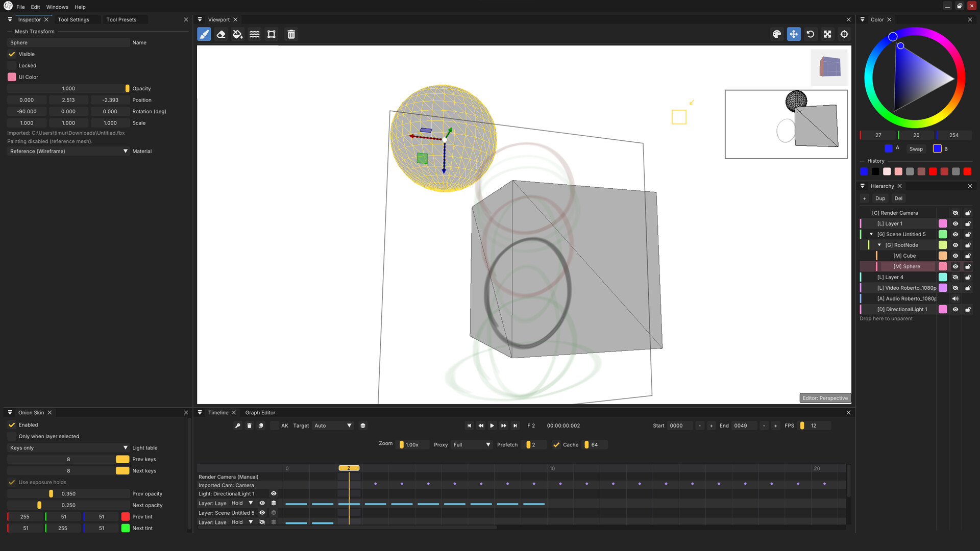The image size is (980, 551).
Task: Select the Move transform tool
Action: point(793,34)
